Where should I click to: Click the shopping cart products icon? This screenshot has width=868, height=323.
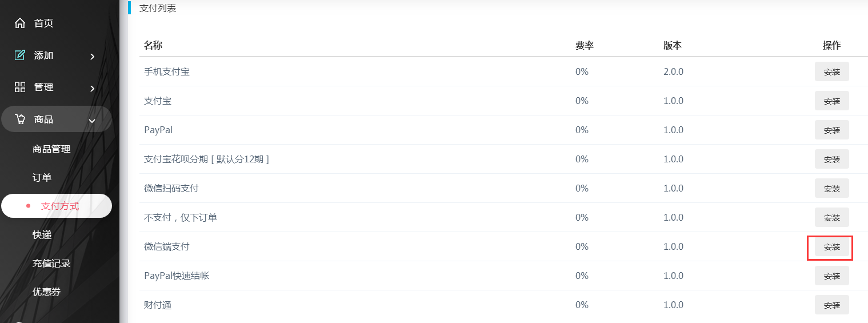pos(20,119)
